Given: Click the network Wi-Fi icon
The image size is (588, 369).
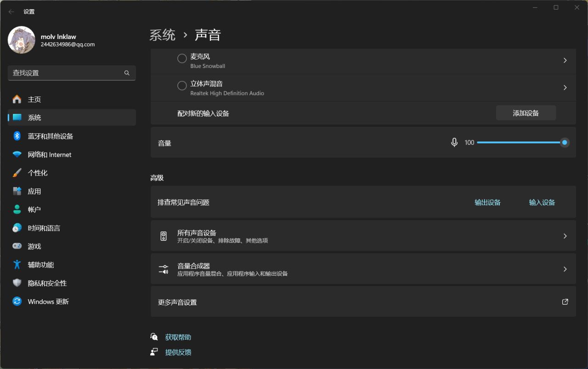Looking at the screenshot, I should (17, 154).
